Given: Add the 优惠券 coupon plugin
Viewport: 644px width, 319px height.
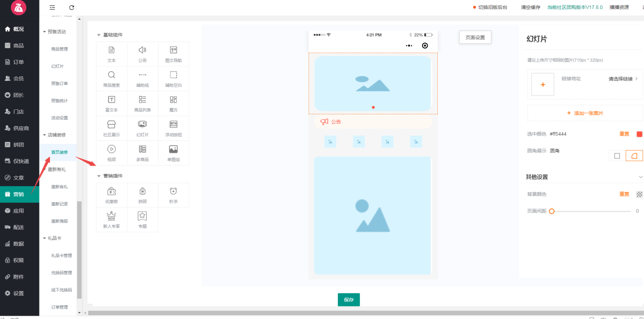Looking at the screenshot, I should pyautogui.click(x=112, y=195).
